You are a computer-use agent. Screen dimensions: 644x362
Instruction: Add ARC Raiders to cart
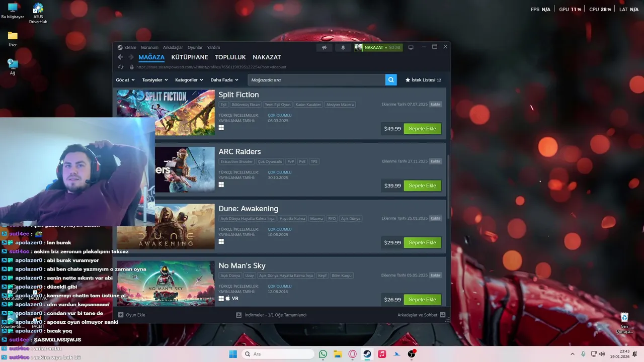coord(422,186)
